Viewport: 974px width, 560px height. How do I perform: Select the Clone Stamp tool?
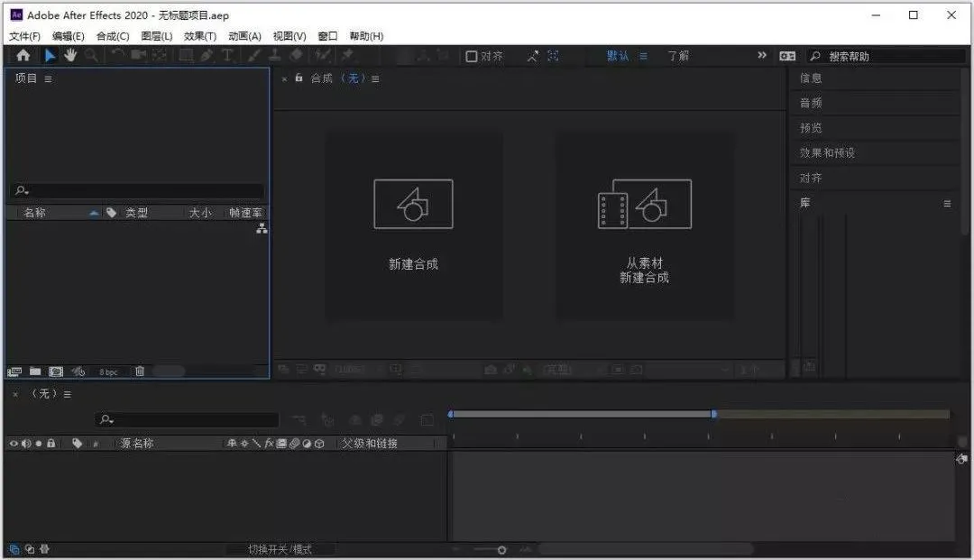274,56
